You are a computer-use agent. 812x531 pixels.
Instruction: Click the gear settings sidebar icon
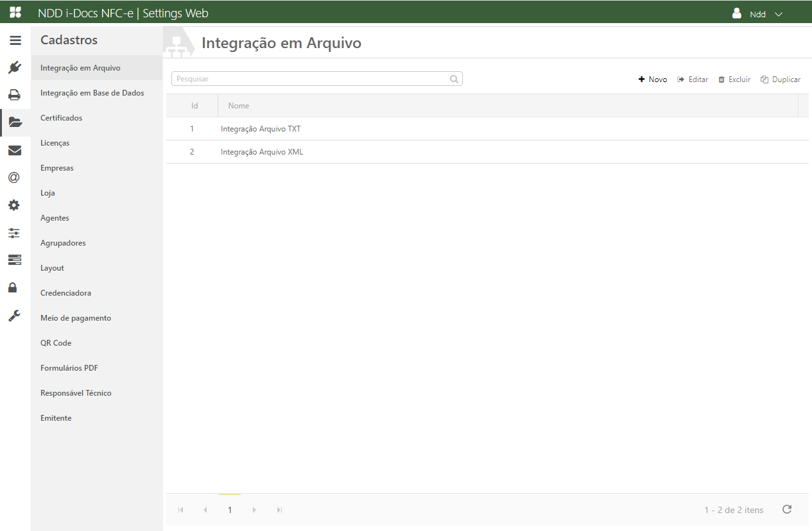pos(14,205)
